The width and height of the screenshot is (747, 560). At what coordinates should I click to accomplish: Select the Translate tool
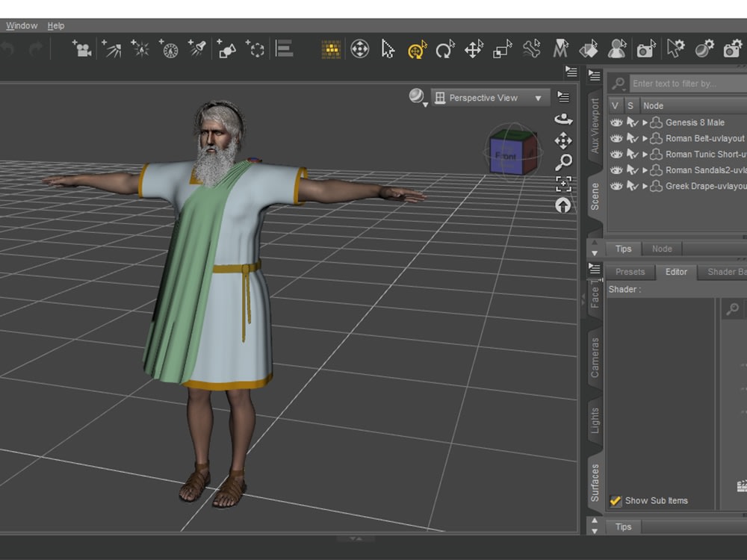tap(474, 49)
